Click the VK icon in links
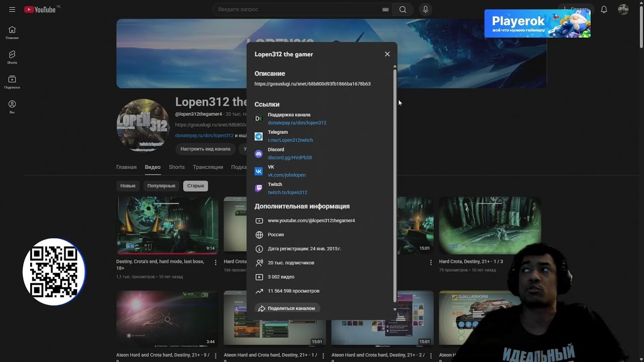Screen dimensions: 644x362 coord(259,171)
